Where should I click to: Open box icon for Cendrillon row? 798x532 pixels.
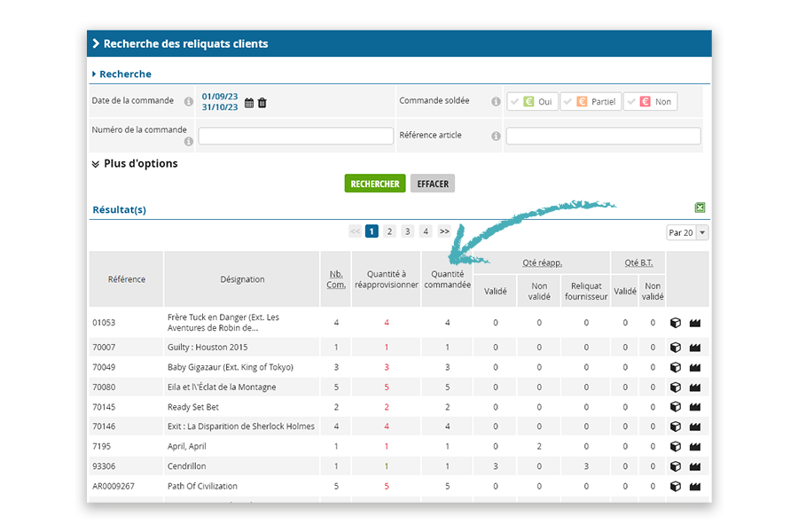(676, 466)
